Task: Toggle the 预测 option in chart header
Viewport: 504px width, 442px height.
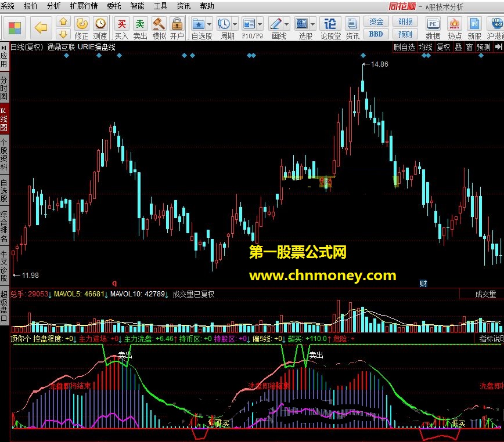Action: point(484,47)
